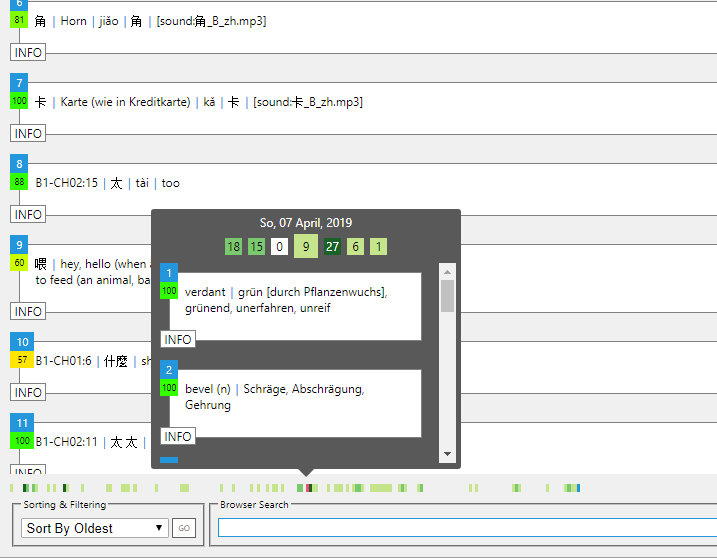Click the 60 percent badge on card 9
The image size is (717, 558).
(19, 263)
